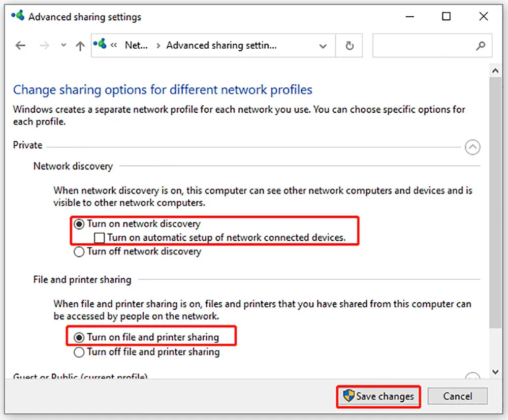Screen dimensions: 508x420
Task: Open recent locations dropdown arrow
Action: click(x=63, y=46)
